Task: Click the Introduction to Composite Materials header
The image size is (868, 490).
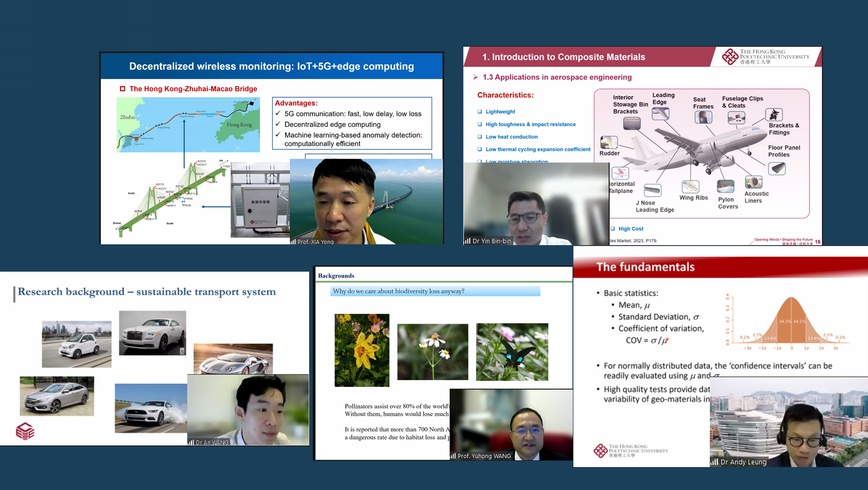Action: 563,57
